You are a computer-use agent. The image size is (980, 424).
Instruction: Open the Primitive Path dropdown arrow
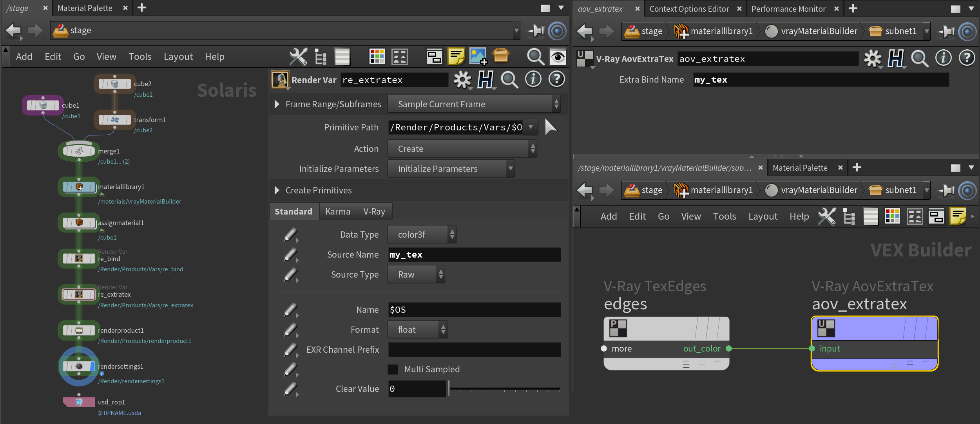click(531, 127)
